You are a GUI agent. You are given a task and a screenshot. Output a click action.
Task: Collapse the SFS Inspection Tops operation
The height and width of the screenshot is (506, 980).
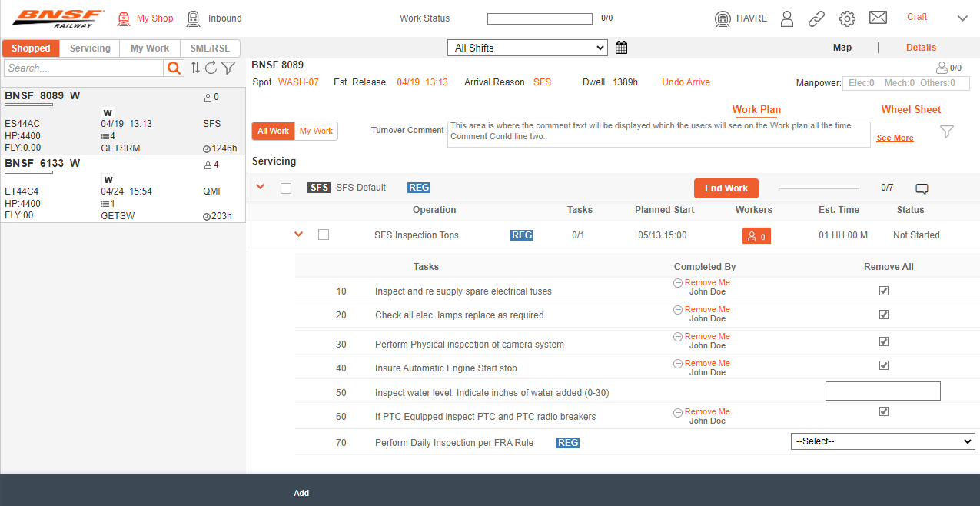point(299,235)
